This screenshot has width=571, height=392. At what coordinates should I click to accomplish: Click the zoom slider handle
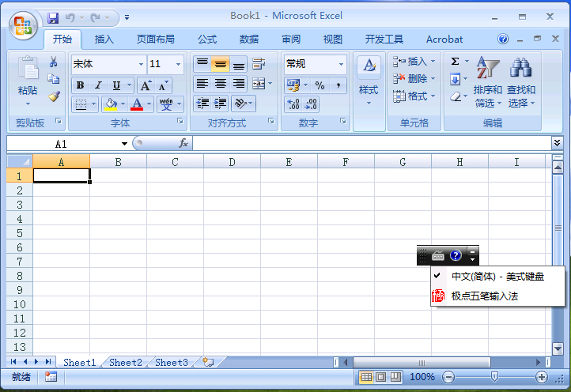coord(494,376)
